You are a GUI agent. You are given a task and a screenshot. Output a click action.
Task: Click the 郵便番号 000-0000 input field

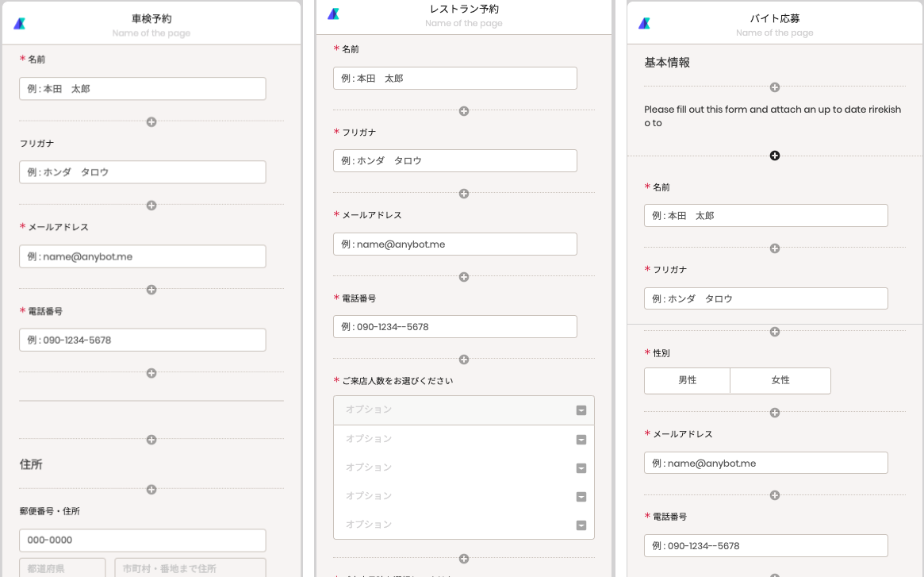click(143, 540)
